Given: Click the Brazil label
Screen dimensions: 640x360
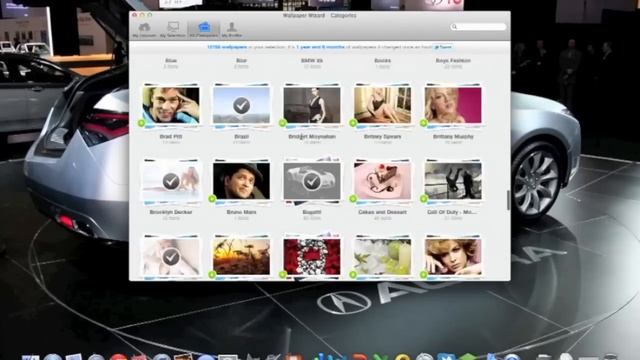Looking at the screenshot, I should tap(241, 137).
